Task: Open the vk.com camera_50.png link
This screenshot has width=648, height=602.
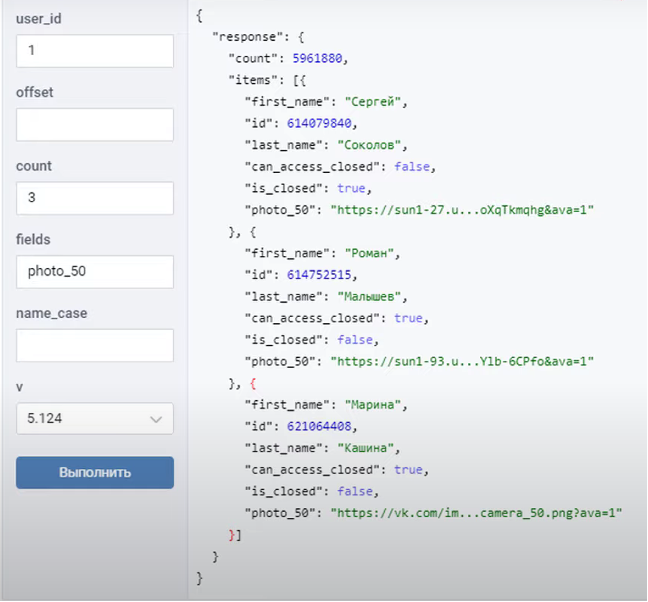Action: pos(476,513)
